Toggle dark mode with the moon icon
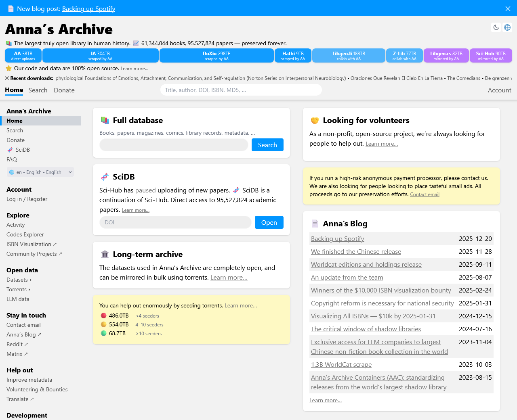This screenshot has width=517, height=420. tap(496, 27)
